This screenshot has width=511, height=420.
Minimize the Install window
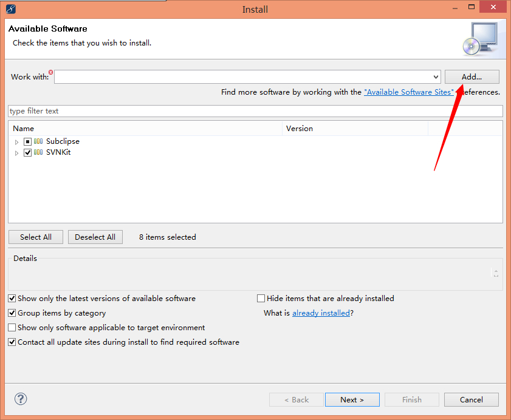tap(455, 7)
